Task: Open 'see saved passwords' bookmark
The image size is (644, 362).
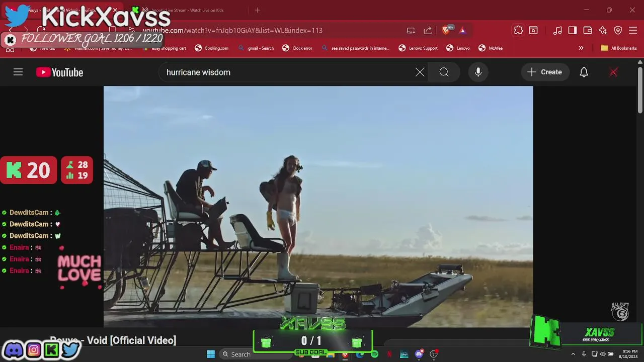Action: 355,48
